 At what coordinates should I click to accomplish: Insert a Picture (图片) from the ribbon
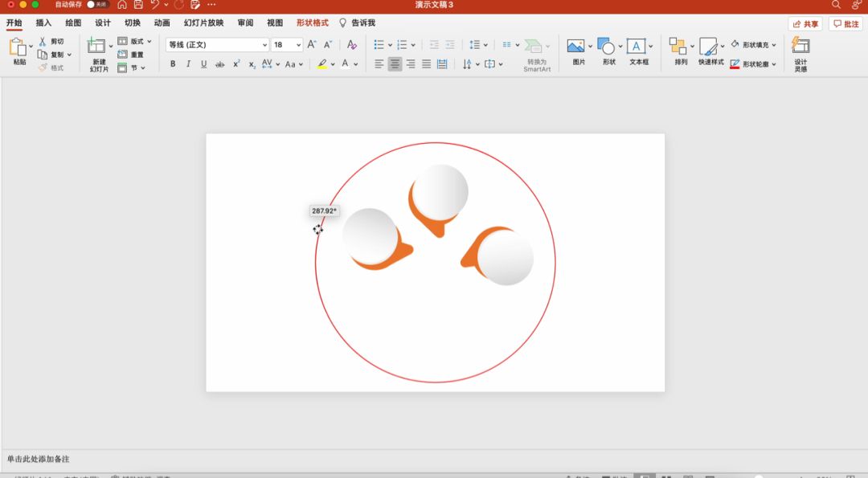coord(575,47)
